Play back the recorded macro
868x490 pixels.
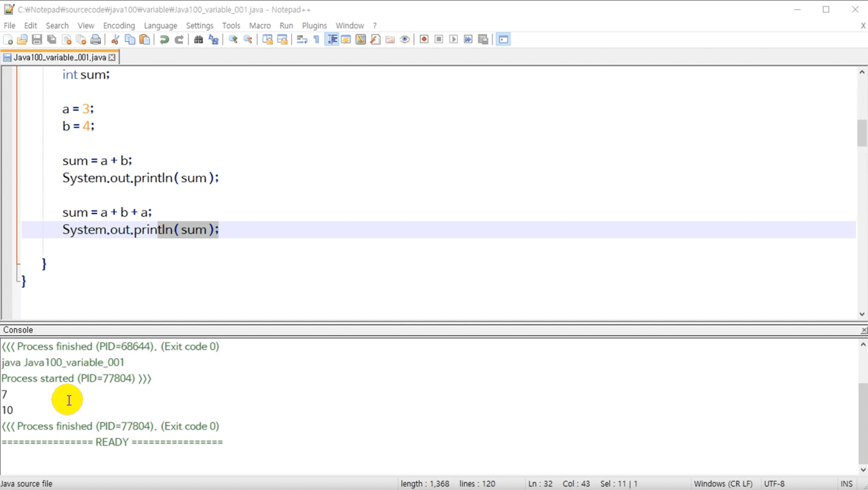coord(454,39)
